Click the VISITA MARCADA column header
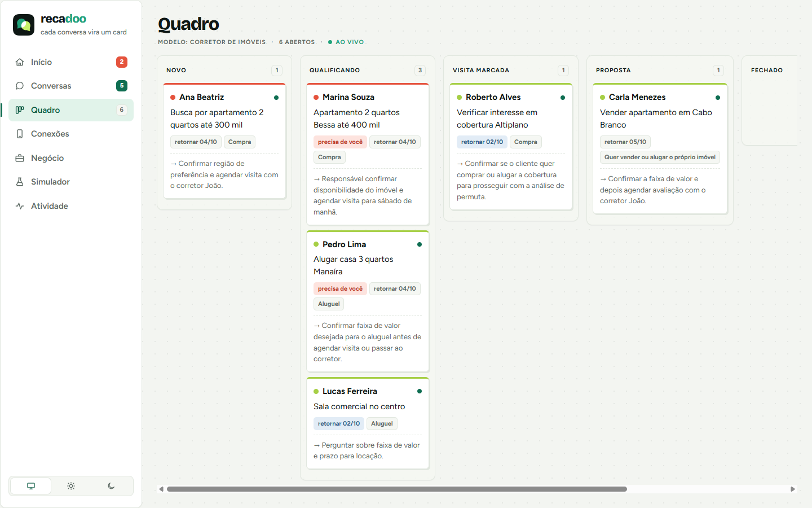This screenshot has width=812, height=508. click(x=481, y=71)
